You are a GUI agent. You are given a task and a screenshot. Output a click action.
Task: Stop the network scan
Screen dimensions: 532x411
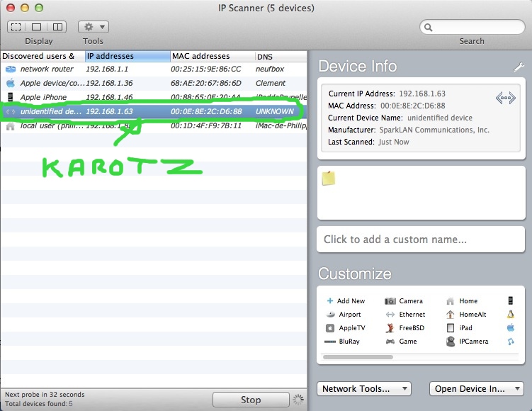pos(251,400)
